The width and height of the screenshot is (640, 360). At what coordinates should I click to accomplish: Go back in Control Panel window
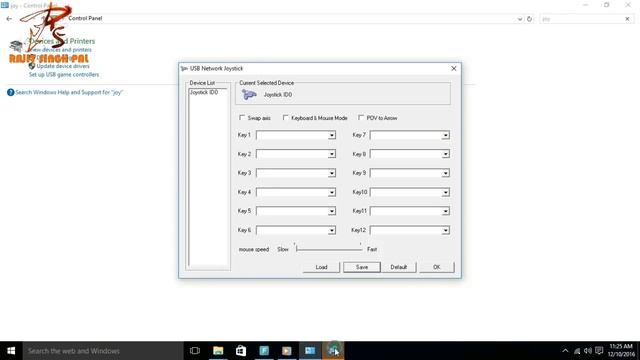click(9, 19)
